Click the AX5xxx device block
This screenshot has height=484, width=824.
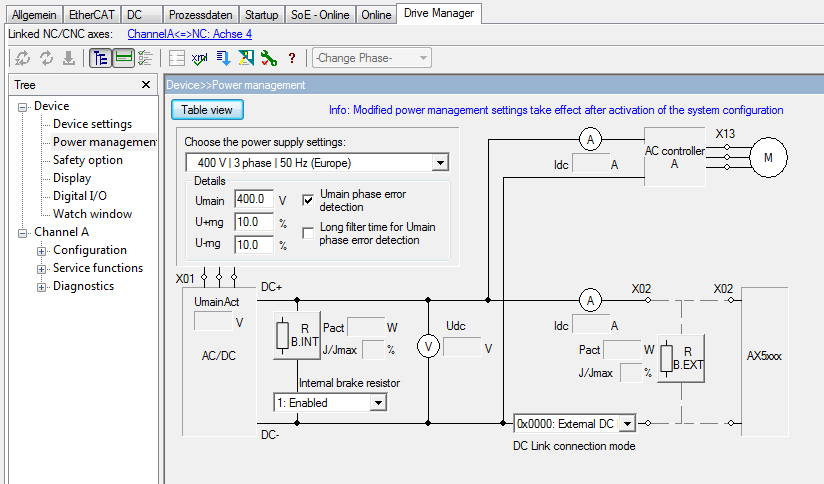point(764,362)
